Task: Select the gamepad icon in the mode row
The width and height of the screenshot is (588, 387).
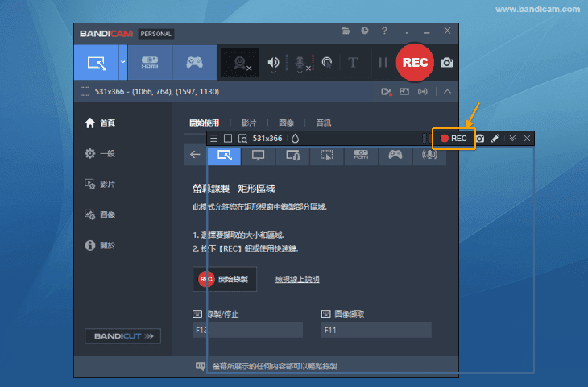Action: (x=395, y=155)
